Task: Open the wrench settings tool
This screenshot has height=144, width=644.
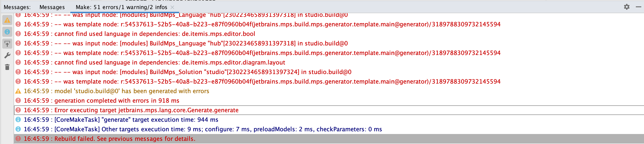Action: (x=7, y=55)
